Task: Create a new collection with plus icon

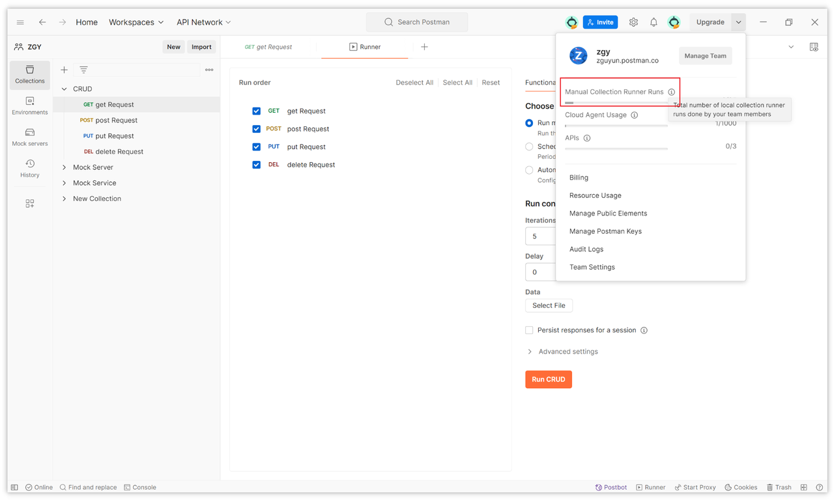Action: 64,70
